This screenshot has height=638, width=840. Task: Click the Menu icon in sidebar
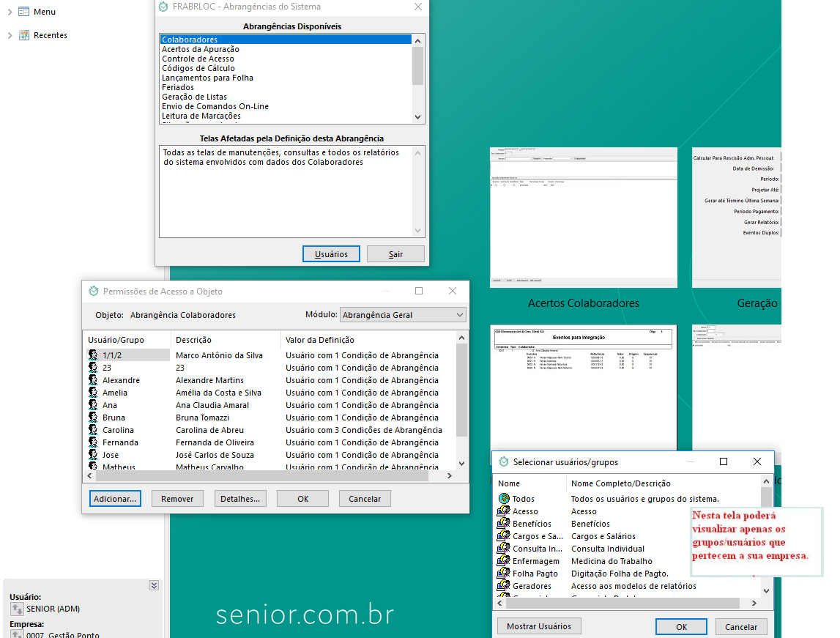[x=24, y=12]
